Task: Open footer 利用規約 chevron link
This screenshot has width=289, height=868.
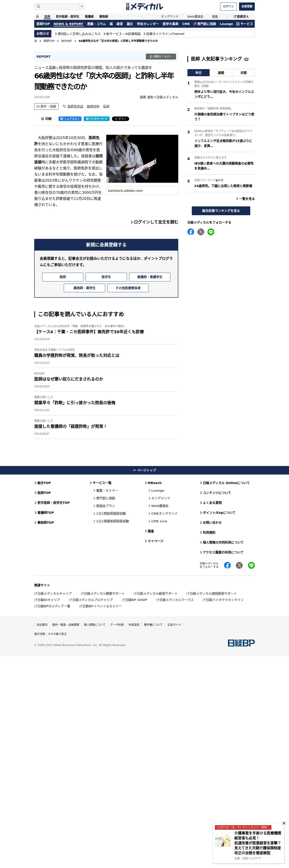Action: 208,533
